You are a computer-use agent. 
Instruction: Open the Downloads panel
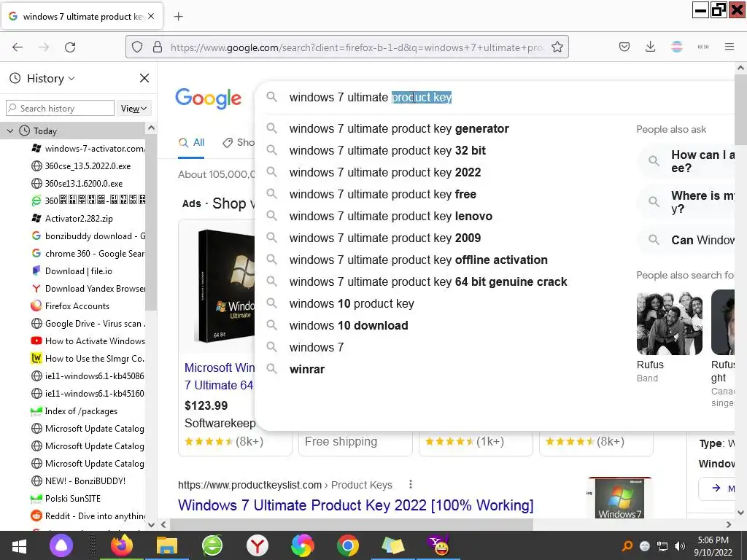(650, 47)
